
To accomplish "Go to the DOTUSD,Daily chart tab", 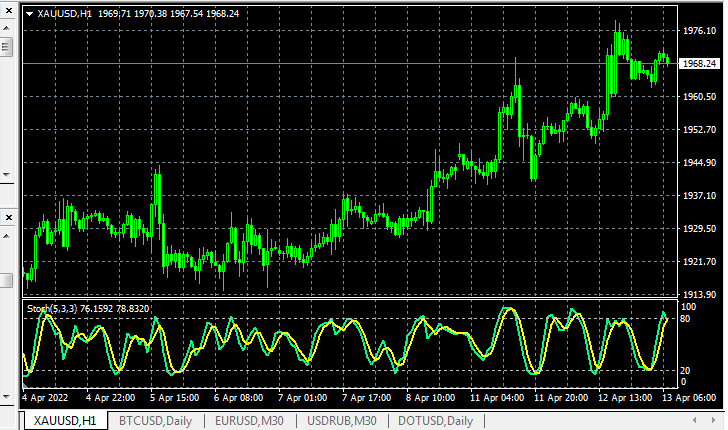I will tap(436, 421).
